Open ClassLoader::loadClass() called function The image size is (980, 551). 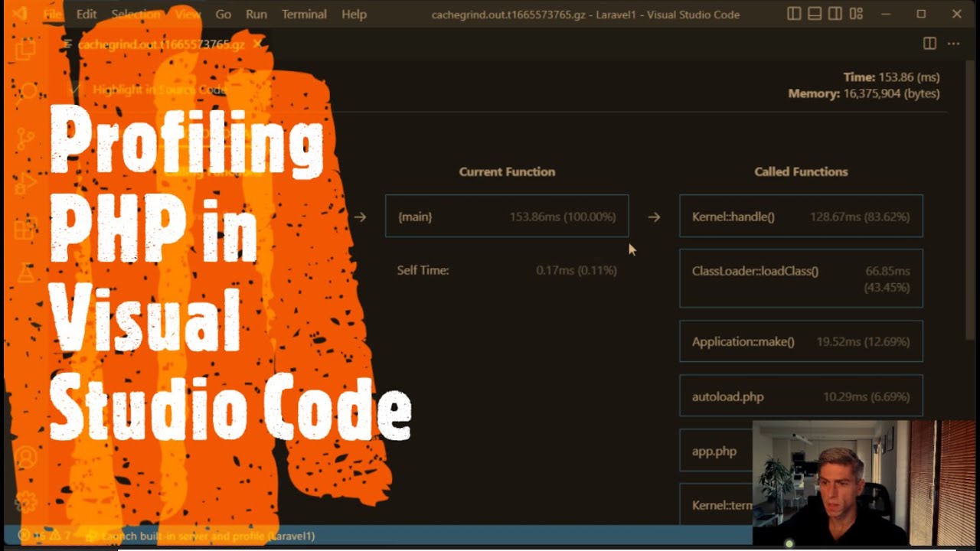point(801,279)
